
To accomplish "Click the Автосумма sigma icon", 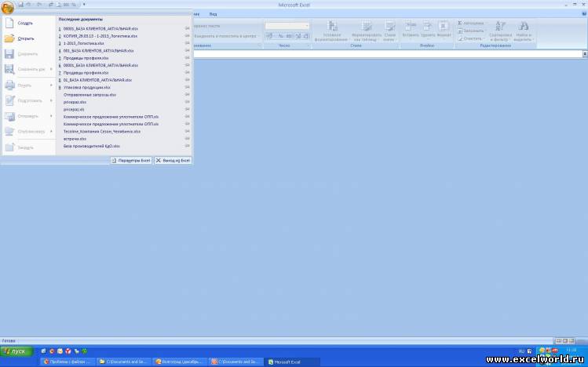I will click(460, 24).
